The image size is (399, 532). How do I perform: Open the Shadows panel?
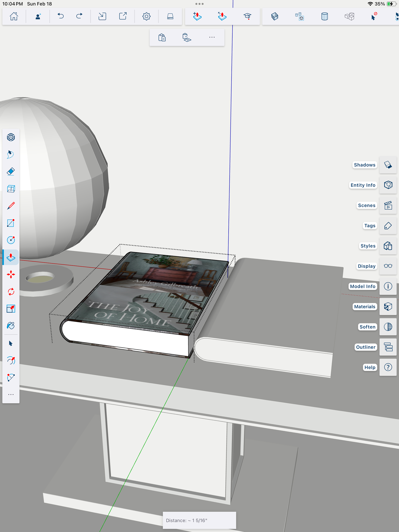coord(388,165)
